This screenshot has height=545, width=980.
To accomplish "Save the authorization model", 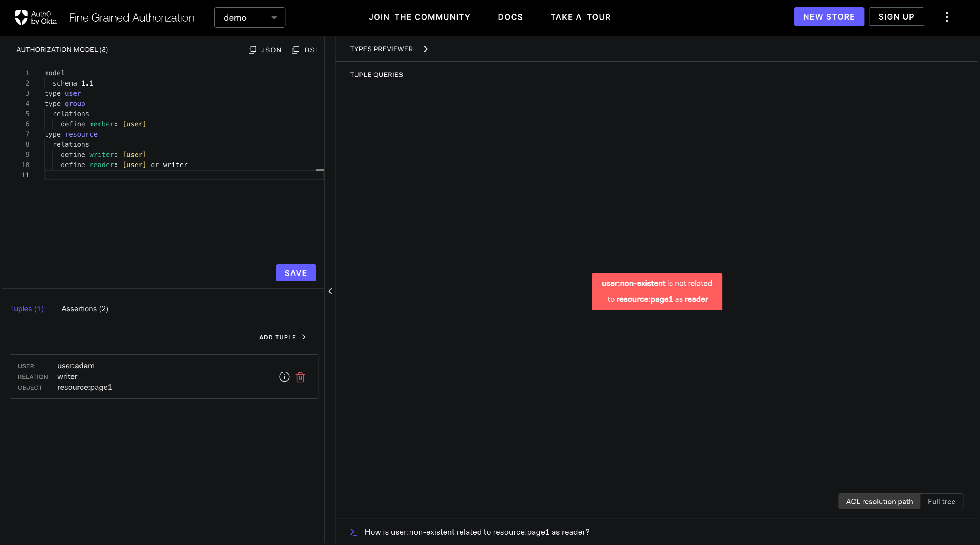I will 296,273.
